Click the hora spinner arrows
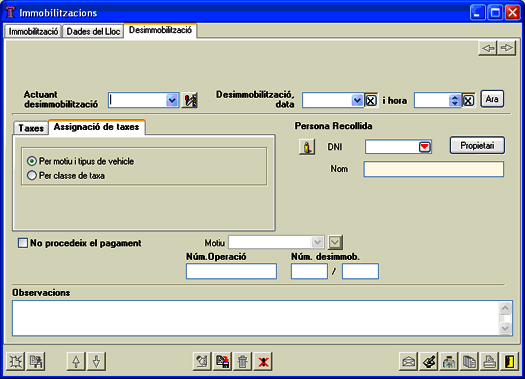Image resolution: width=525 pixels, height=379 pixels. 455,100
